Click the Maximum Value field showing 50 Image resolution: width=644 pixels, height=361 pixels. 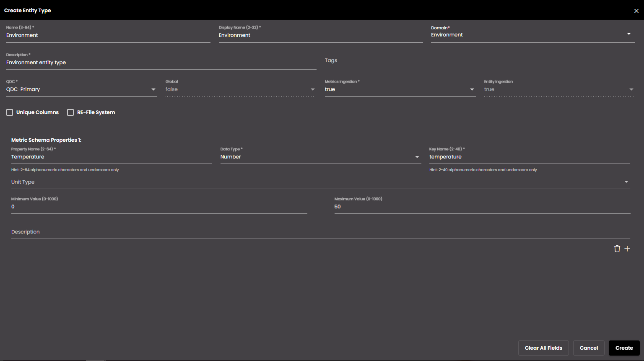(x=482, y=207)
